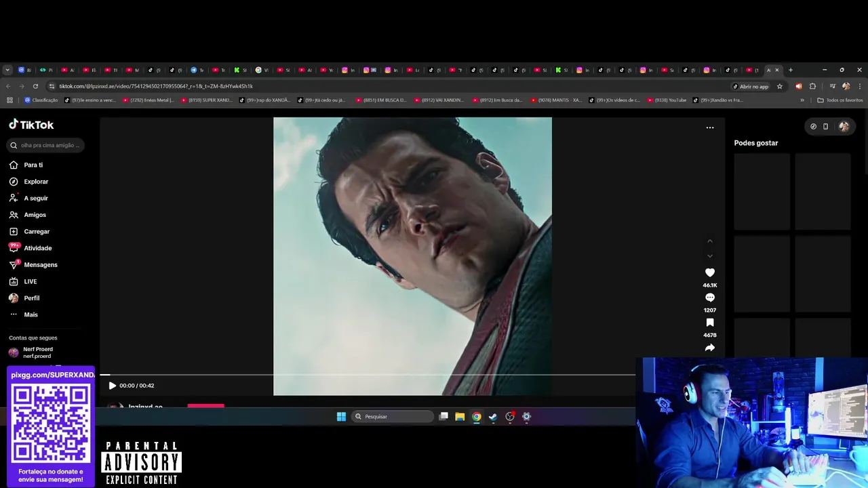Open a new browser tab
The width and height of the screenshot is (868, 488).
790,70
